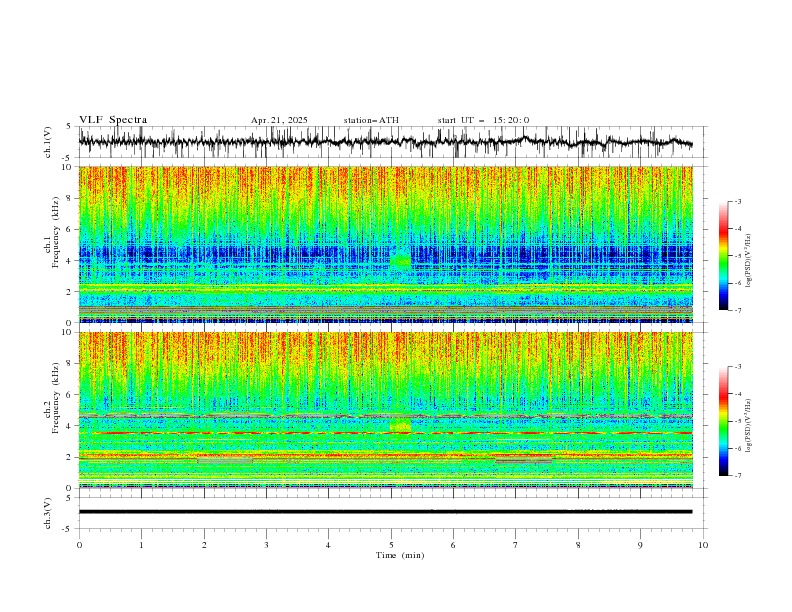Click the 'Time (min)' axis label
Screen dimensions: 792x612
400,555
